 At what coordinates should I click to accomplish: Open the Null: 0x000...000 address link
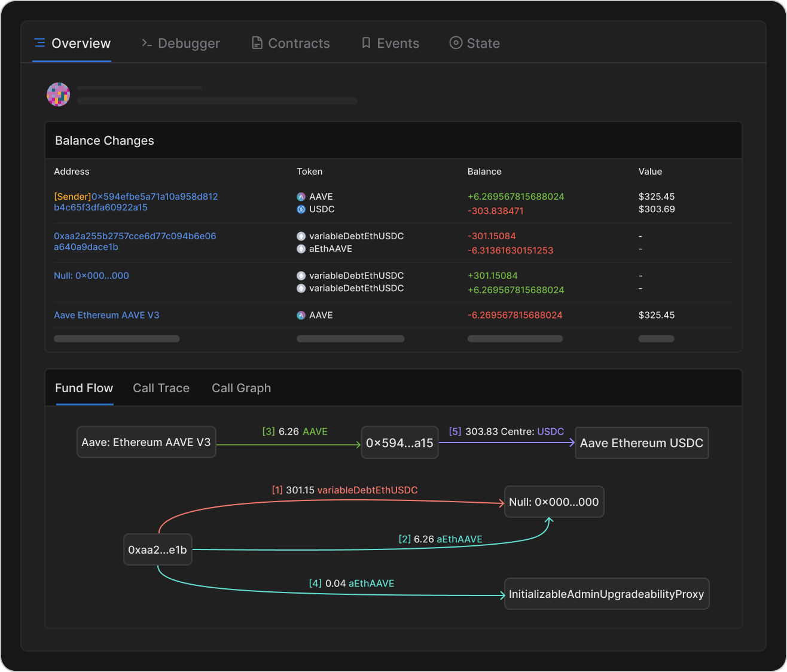click(x=91, y=276)
